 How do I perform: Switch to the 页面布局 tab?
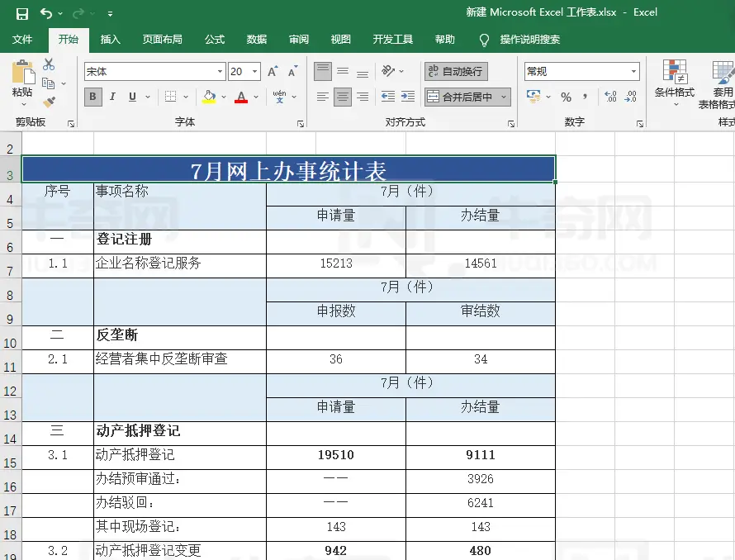[162, 40]
